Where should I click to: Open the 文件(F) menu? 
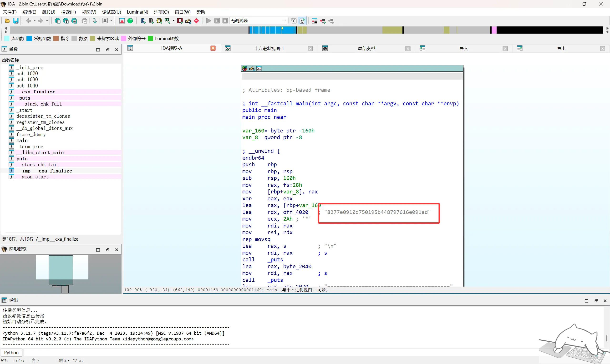(x=10, y=12)
